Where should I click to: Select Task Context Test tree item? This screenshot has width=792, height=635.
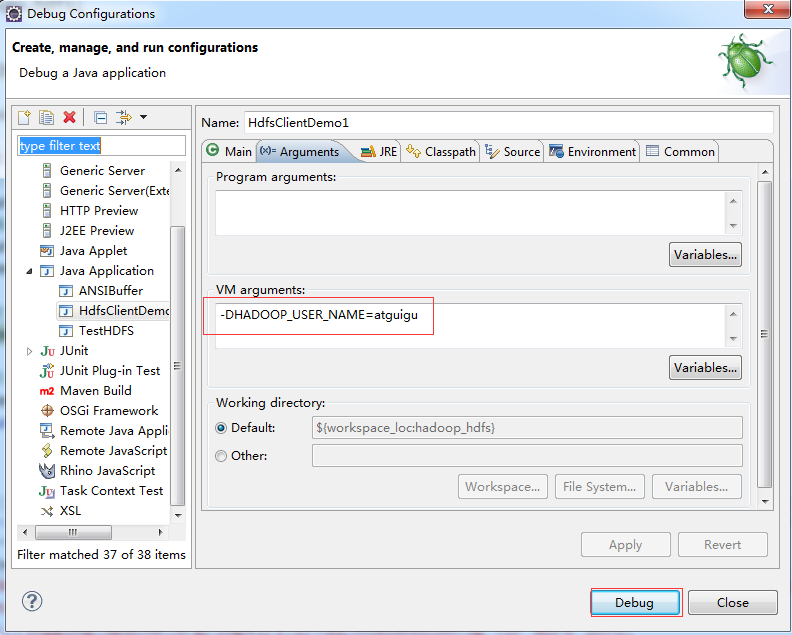point(101,491)
